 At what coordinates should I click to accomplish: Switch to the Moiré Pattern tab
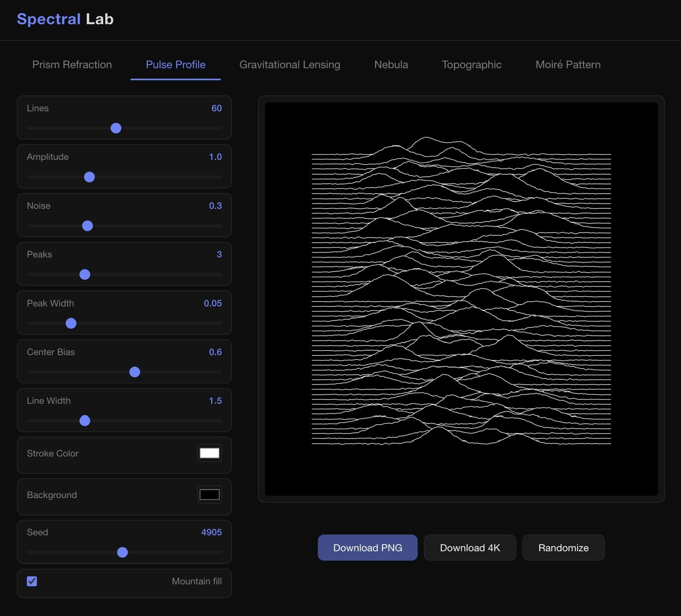(568, 65)
